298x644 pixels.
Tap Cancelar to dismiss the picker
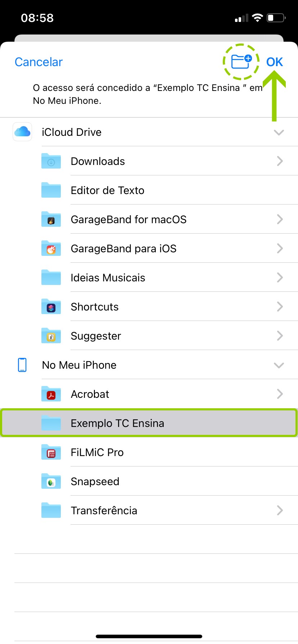(x=39, y=62)
